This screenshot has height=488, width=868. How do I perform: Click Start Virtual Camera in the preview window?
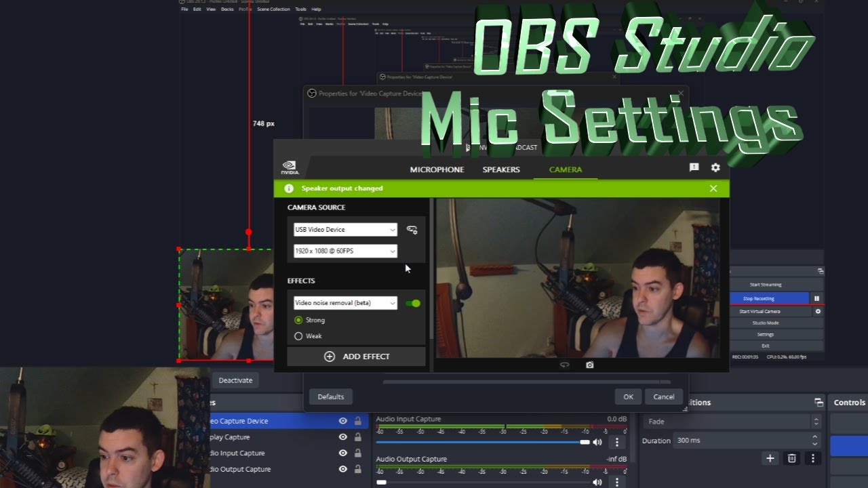pyautogui.click(x=759, y=312)
